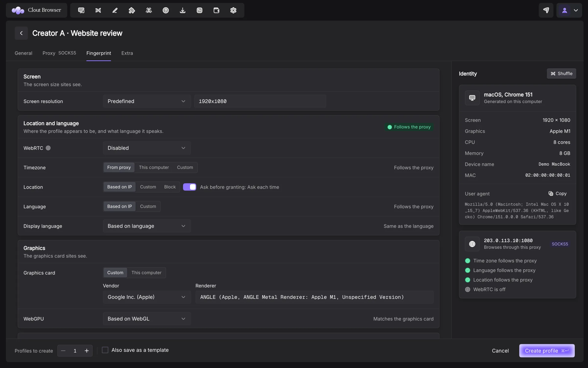The image size is (588, 368).
Task: Click the paper plane icon at top right
Action: (x=546, y=10)
